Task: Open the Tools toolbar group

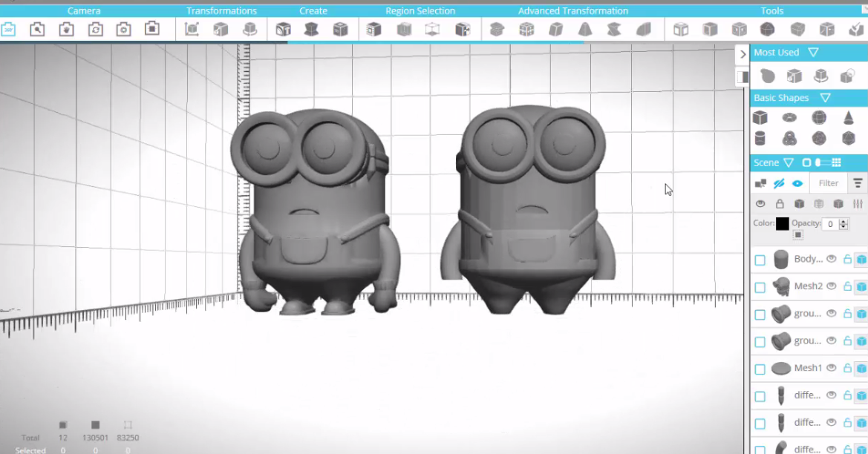Action: [771, 10]
